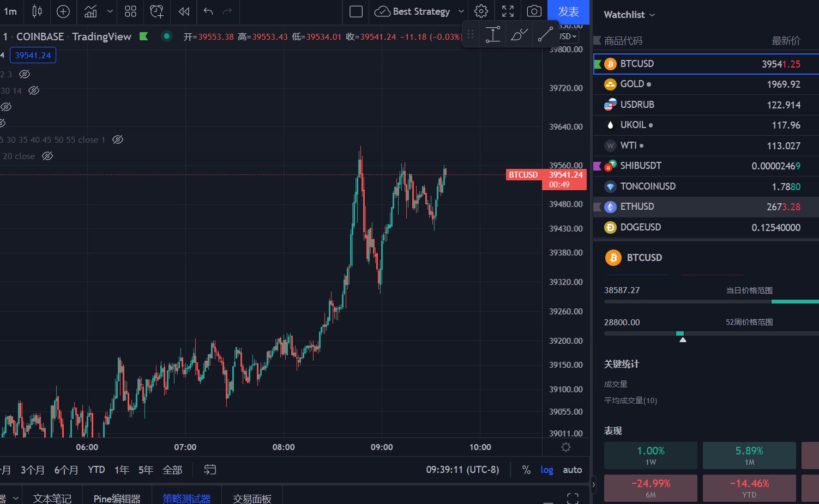Set chart range to 6个月
This screenshot has width=819, height=504.
(x=66, y=470)
